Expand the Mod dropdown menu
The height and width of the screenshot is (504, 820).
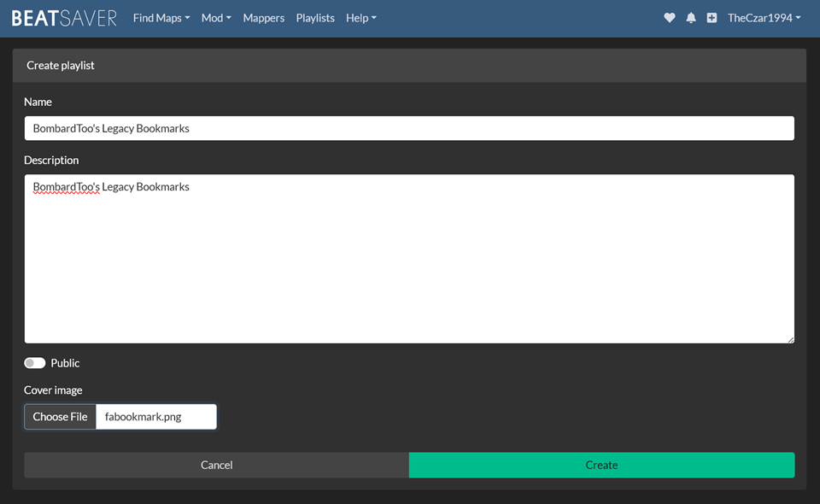pyautogui.click(x=216, y=18)
